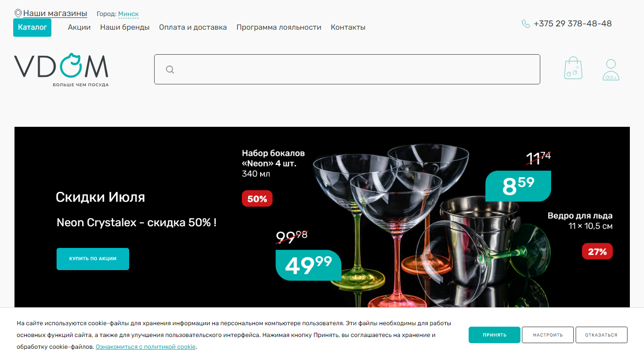Click Купить по акции button
The width and height of the screenshot is (644, 362).
pos(93,259)
